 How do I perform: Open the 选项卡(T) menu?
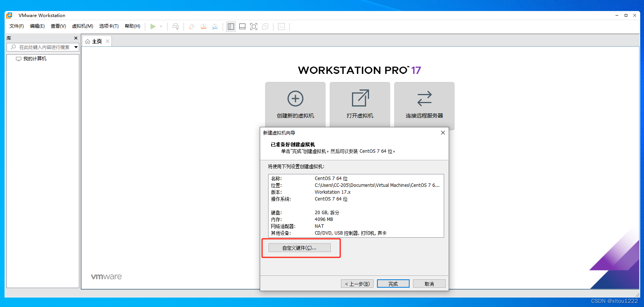pos(109,26)
